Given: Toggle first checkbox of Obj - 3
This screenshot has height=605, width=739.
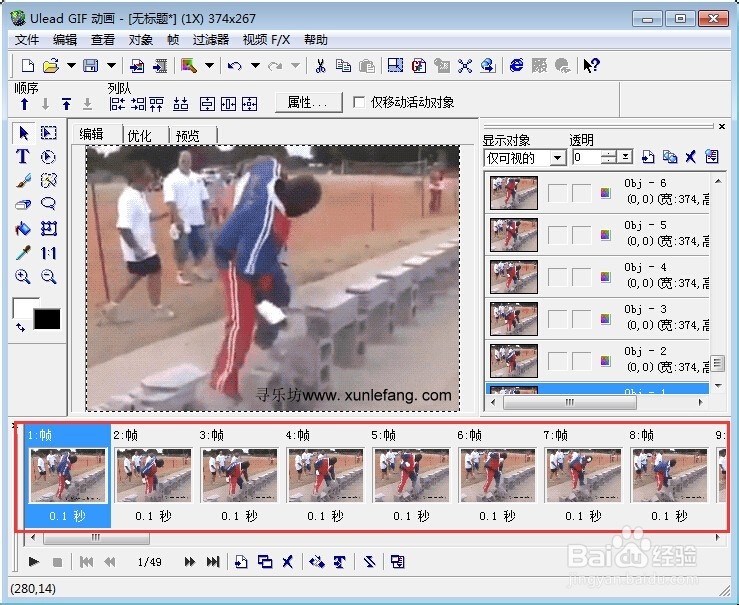Looking at the screenshot, I should pyautogui.click(x=558, y=319).
